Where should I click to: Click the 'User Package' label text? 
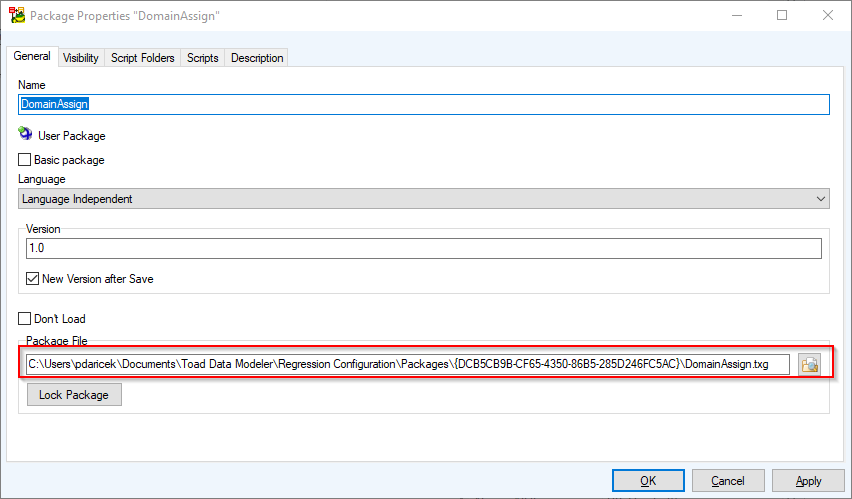click(x=72, y=136)
